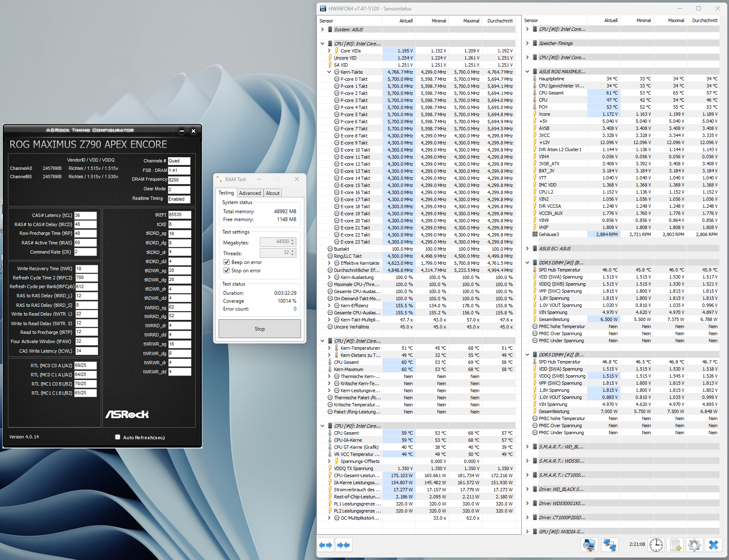
Task: Click the DRAM Frequency field showing 8200
Action: [179, 180]
